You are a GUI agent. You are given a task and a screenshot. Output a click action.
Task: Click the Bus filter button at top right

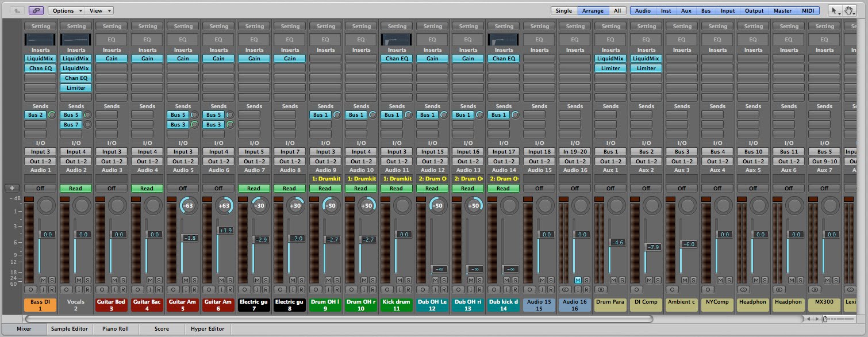coord(706,10)
